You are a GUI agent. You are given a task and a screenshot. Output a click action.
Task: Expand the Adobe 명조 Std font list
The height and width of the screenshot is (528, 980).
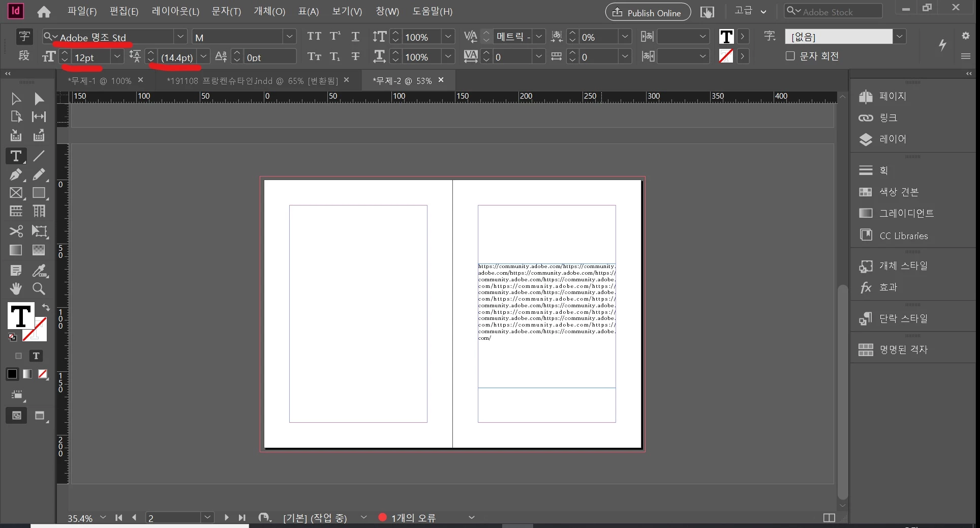(180, 37)
